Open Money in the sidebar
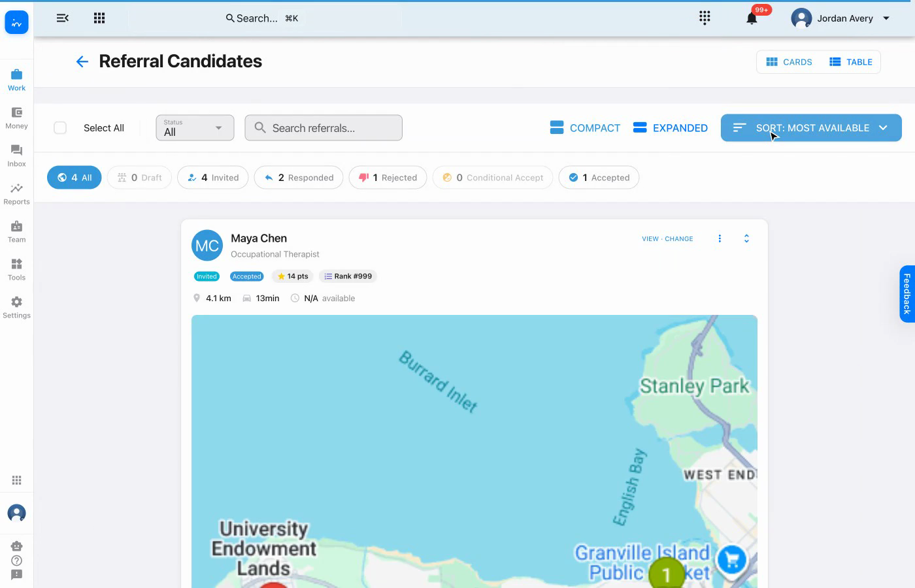 (x=16, y=118)
